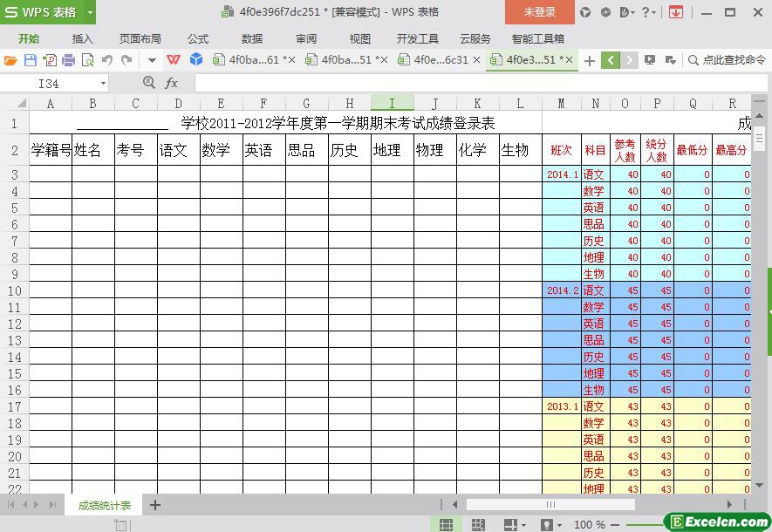Open the 公式 ribbon tab
Screen dimensions: 772x532
[197, 38]
